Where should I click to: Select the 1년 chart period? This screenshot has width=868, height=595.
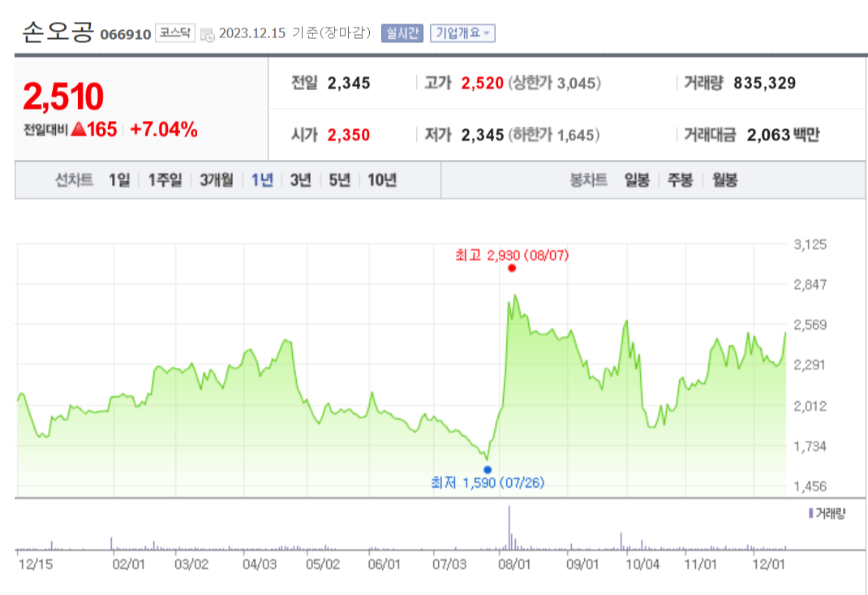click(x=262, y=180)
